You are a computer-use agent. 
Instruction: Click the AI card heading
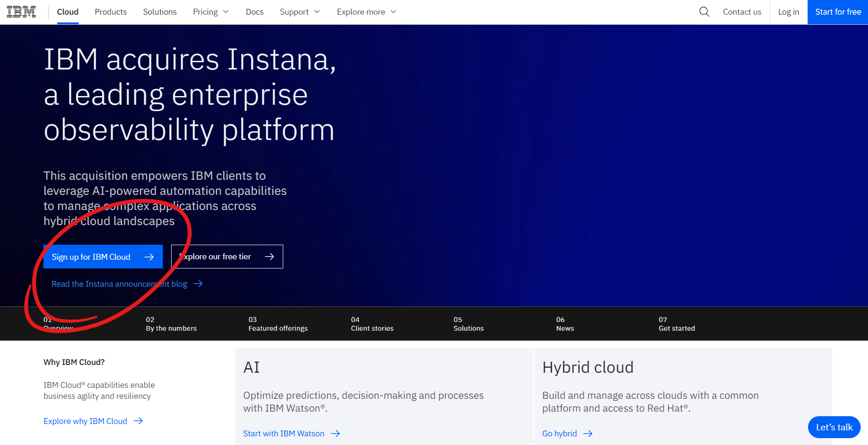pyautogui.click(x=252, y=367)
